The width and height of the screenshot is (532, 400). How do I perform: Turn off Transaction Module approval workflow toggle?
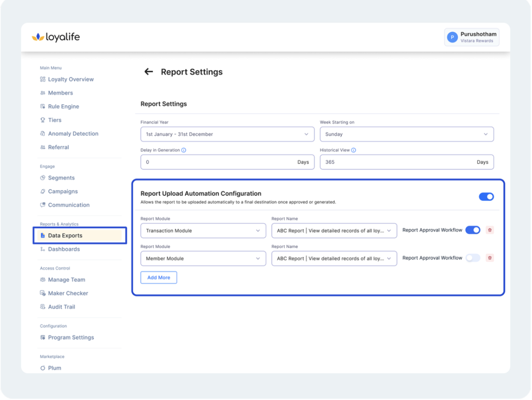(x=473, y=230)
